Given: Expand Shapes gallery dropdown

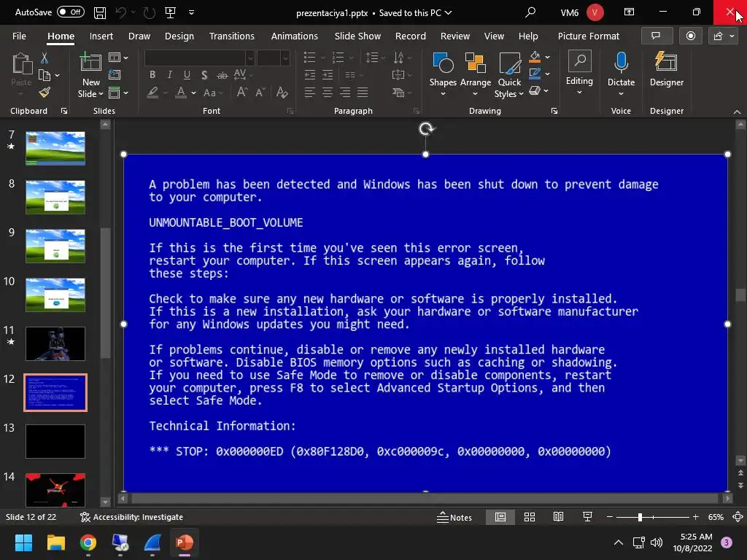Looking at the screenshot, I should pyautogui.click(x=443, y=94).
